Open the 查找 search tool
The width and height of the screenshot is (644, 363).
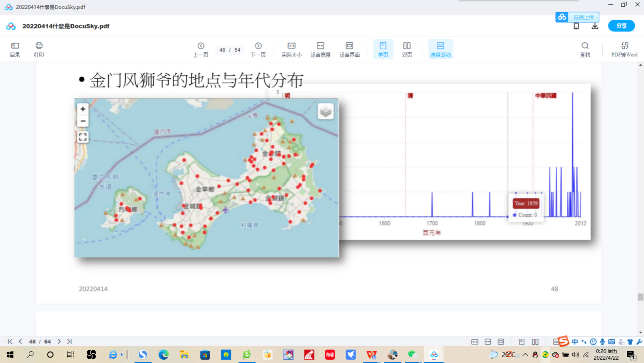point(585,49)
